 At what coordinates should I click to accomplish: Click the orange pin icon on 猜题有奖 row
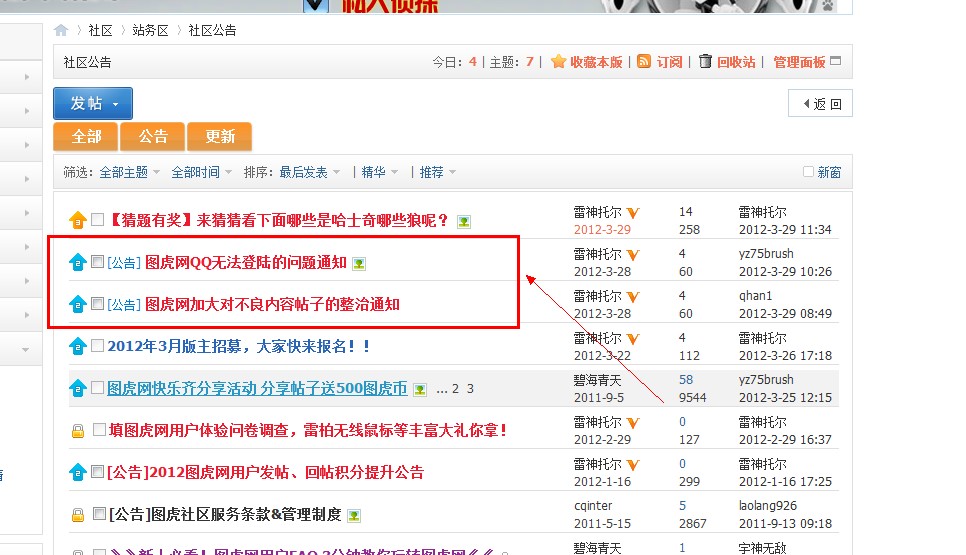pos(78,220)
